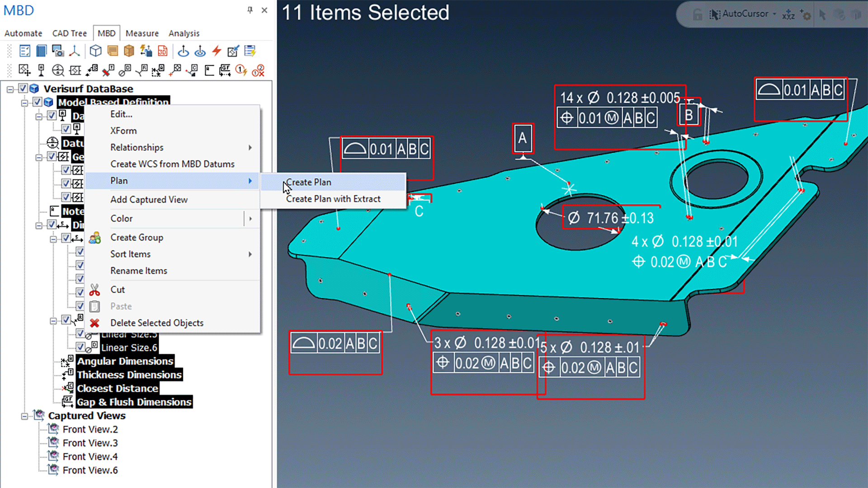Image resolution: width=868 pixels, height=488 pixels.
Task: Select Create Plan from submenu
Action: 333,182
